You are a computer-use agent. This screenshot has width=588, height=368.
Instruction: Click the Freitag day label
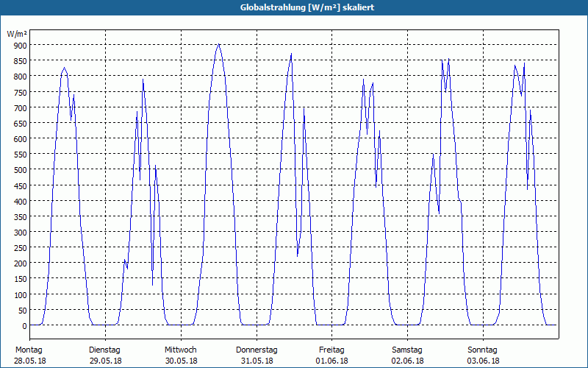[x=331, y=350]
